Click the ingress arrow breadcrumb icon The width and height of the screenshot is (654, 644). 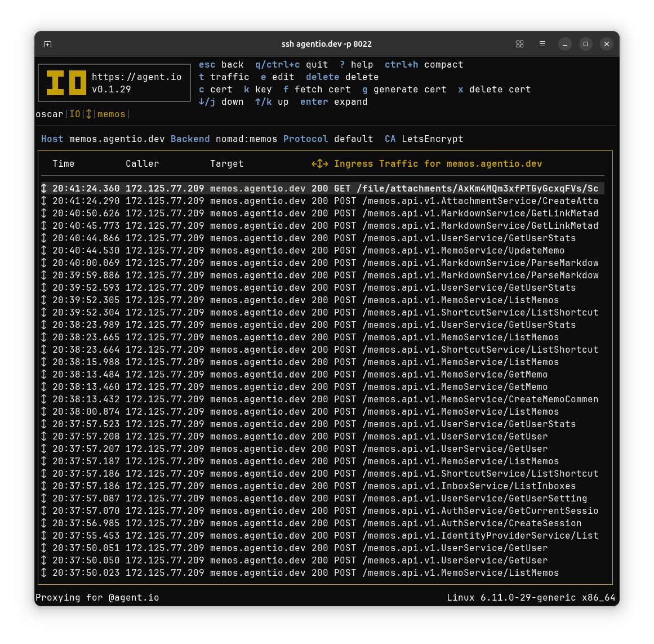coord(89,114)
